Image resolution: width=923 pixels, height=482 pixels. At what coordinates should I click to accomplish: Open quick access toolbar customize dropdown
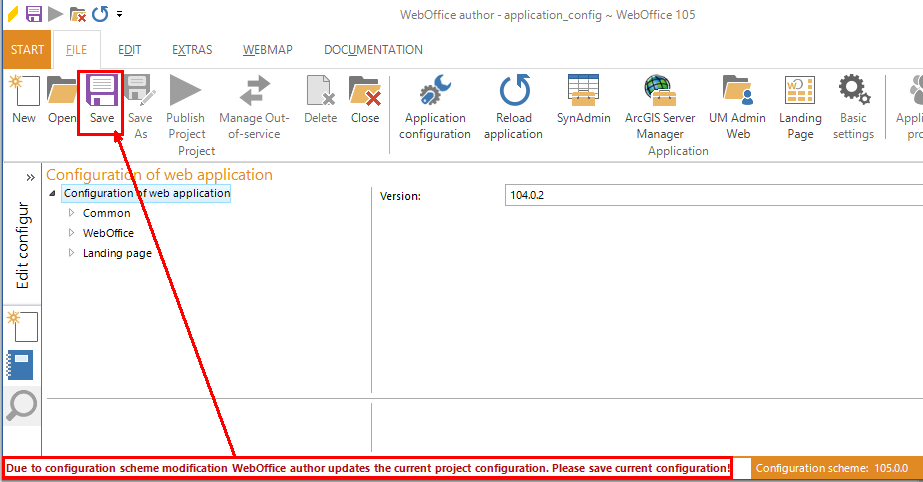click(x=119, y=14)
